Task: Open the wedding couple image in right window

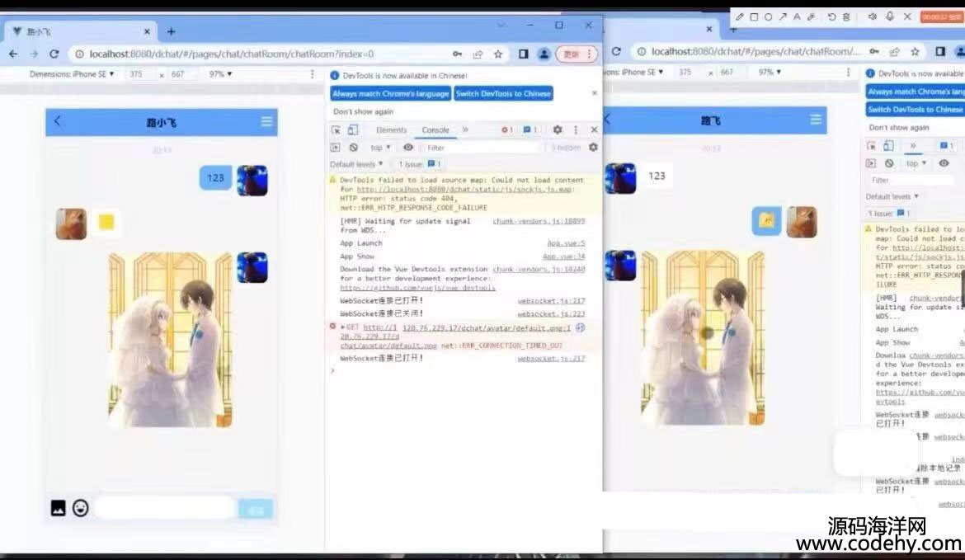Action: pyautogui.click(x=703, y=337)
